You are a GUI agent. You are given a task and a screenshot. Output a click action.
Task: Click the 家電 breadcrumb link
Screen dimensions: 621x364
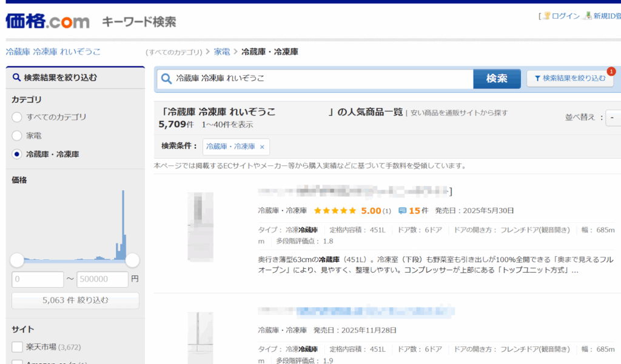point(222,52)
